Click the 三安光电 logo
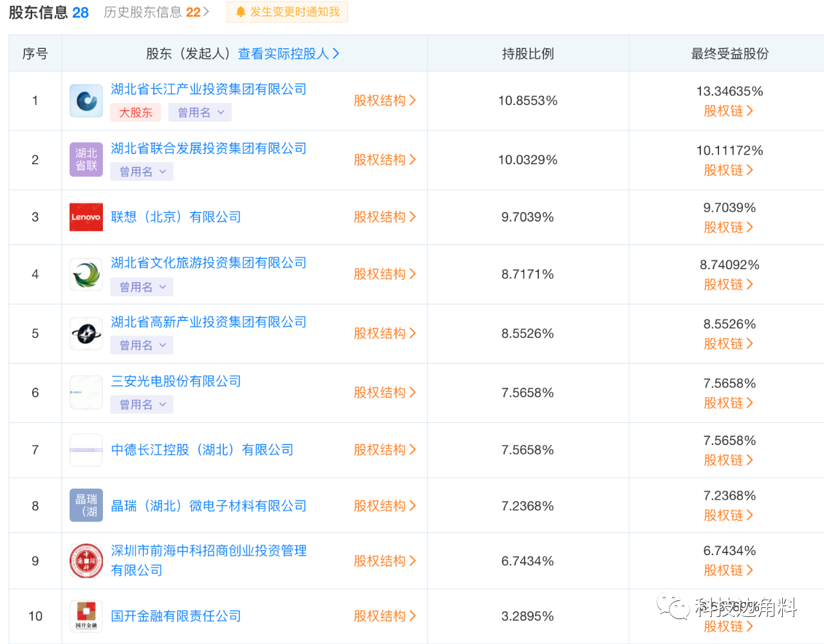This screenshot has width=824, height=644. click(x=86, y=393)
